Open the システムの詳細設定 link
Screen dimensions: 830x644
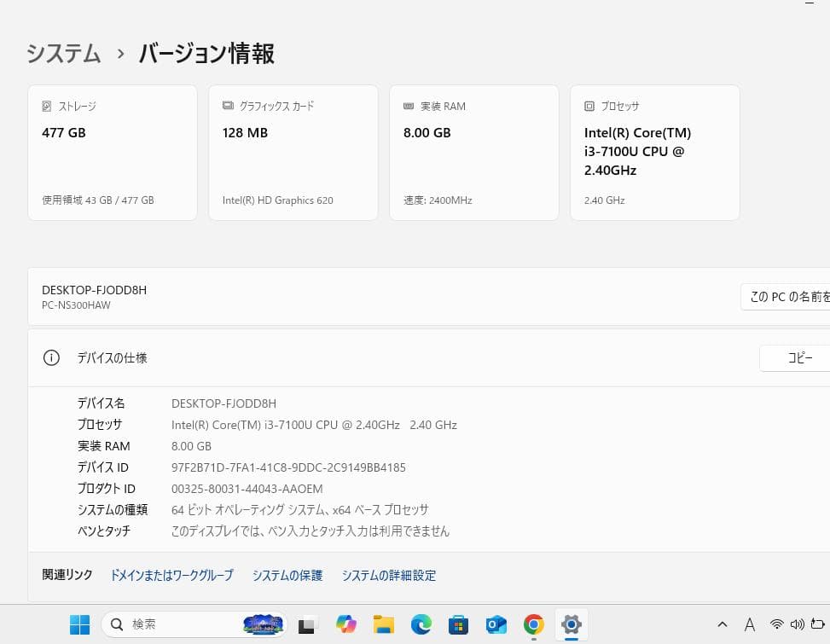coord(388,575)
